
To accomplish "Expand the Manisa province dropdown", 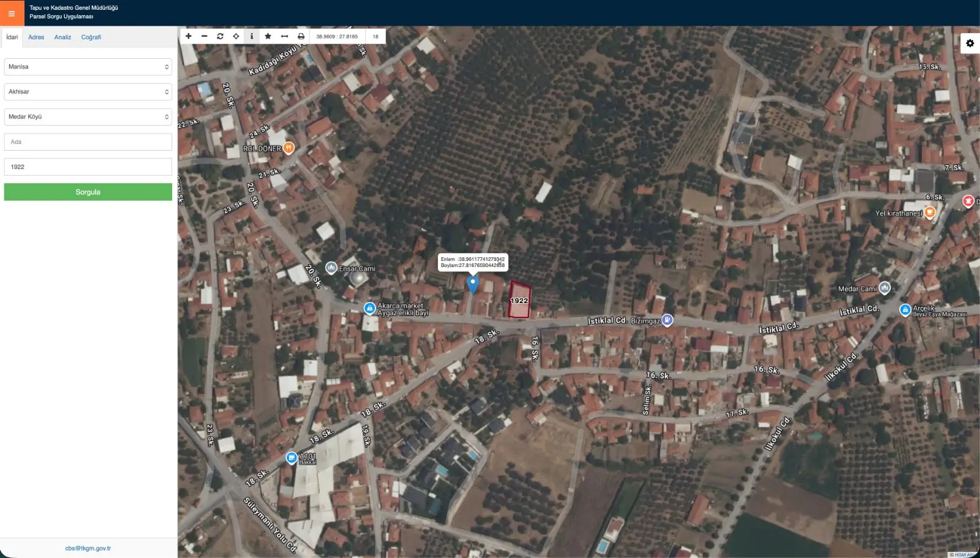I will (88, 67).
